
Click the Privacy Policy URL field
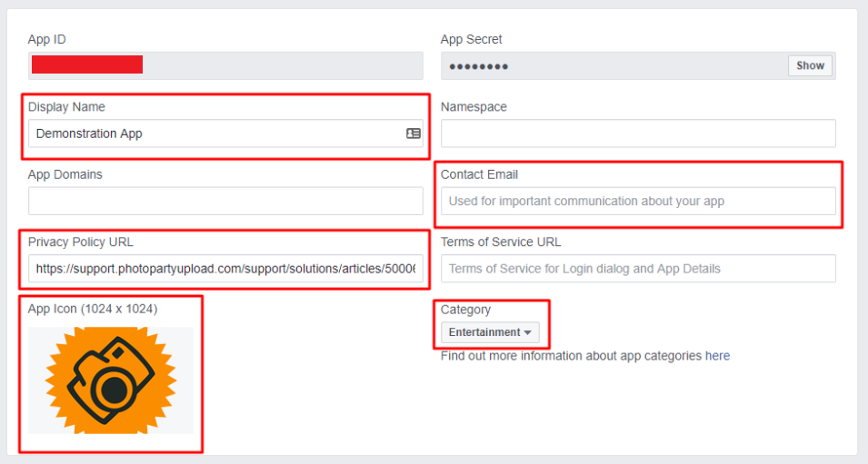click(225, 268)
